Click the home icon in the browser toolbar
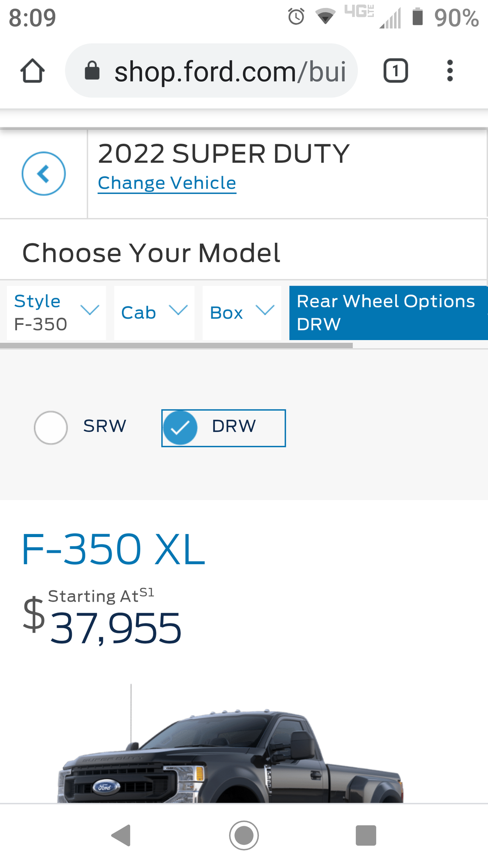488x868 pixels. [33, 71]
